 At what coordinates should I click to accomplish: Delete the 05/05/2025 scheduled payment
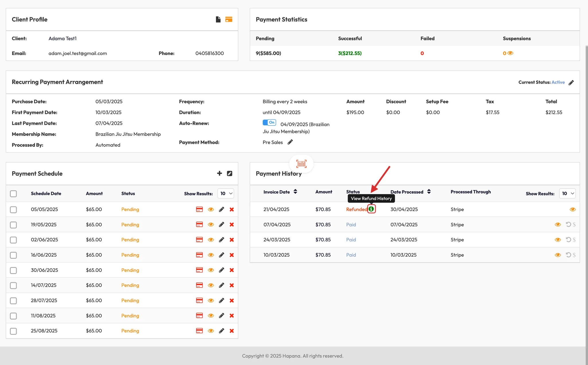click(232, 210)
